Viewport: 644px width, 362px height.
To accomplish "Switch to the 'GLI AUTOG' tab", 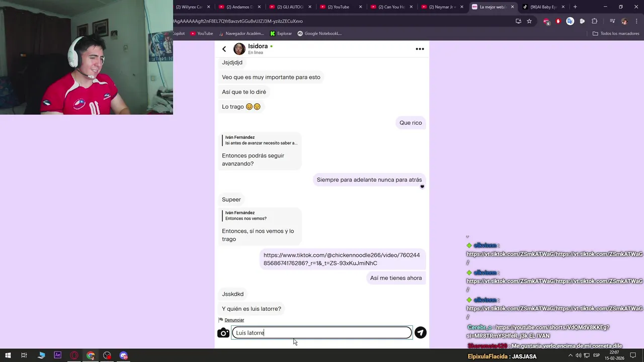I will pyautogui.click(x=289, y=7).
